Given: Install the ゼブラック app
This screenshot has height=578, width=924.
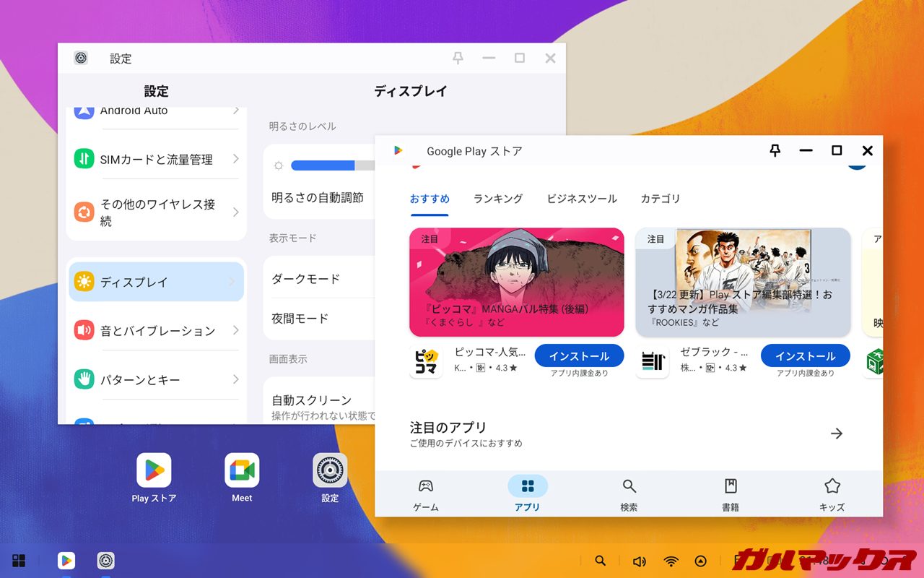Looking at the screenshot, I should point(805,356).
